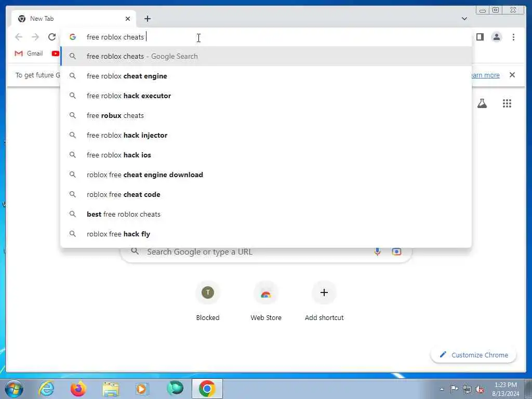
Task: Launch Internet Explorer from the taskbar
Action: [46, 389]
